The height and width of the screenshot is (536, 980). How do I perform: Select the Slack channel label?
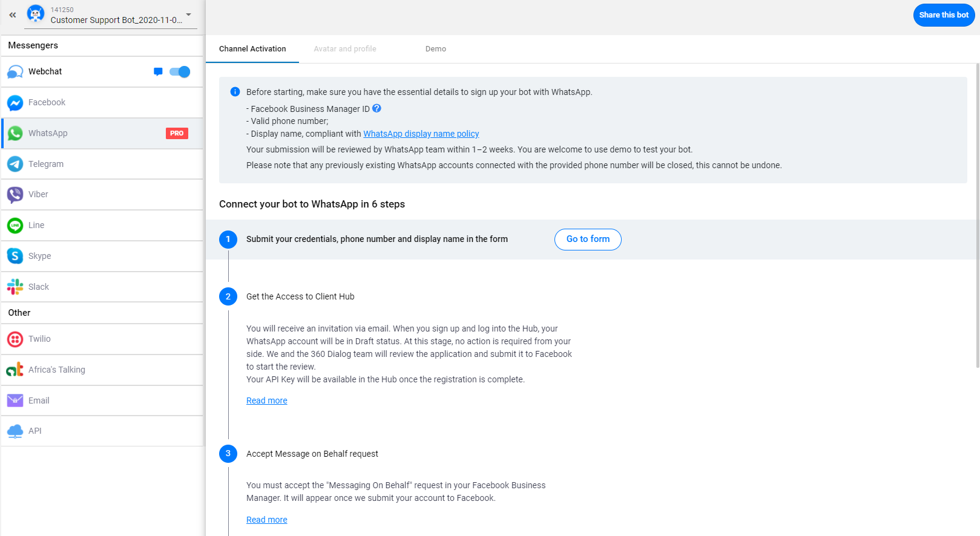coord(39,287)
